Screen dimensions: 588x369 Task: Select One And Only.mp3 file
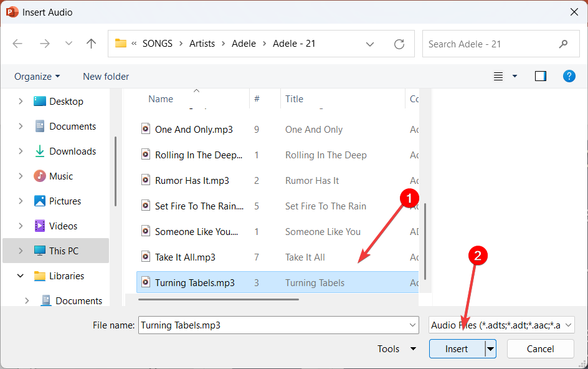278,130
